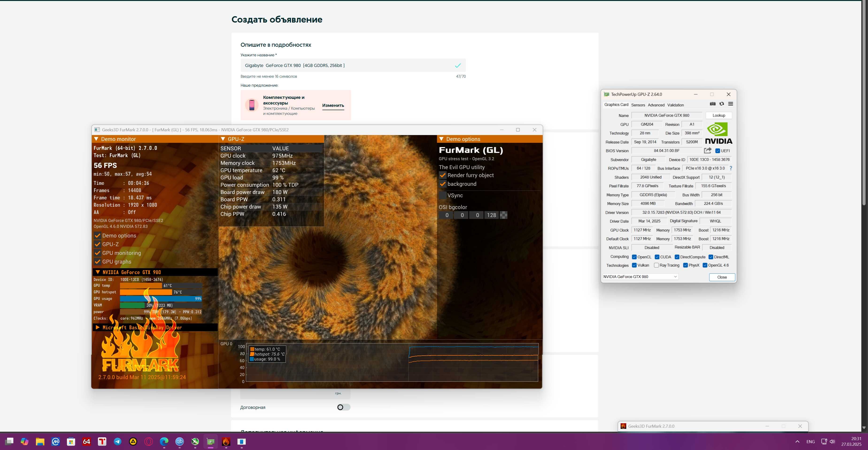
Task: Open Opera browser from the taskbar
Action: [149, 441]
